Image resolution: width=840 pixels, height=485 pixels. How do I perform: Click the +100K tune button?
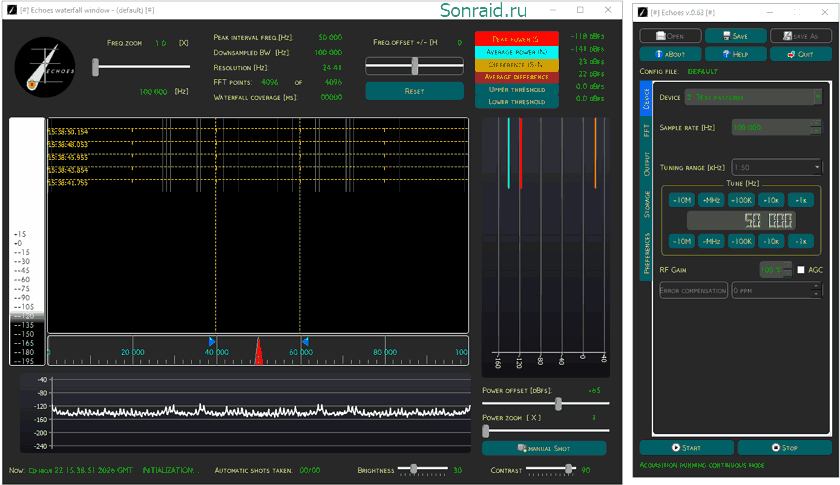click(x=741, y=200)
